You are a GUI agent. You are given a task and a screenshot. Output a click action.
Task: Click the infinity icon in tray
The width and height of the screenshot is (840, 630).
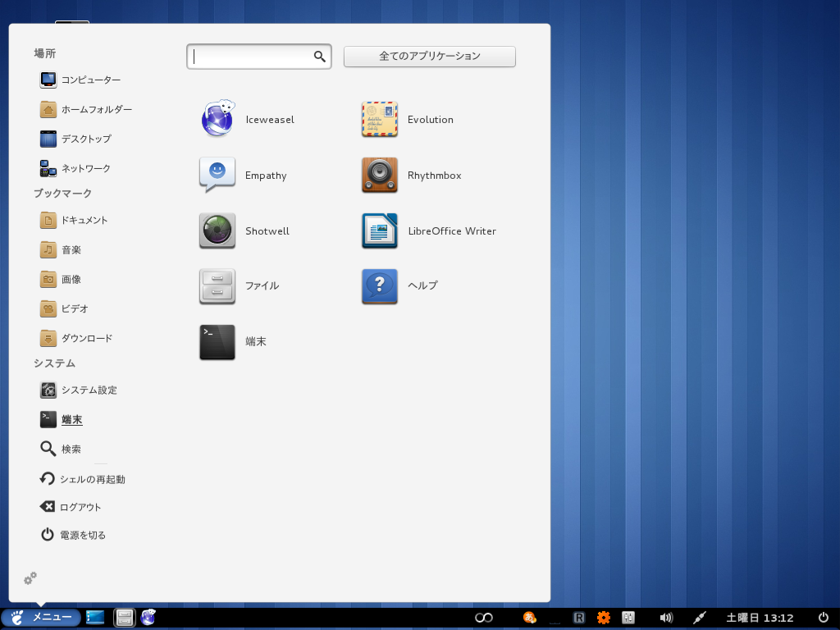pos(484,618)
